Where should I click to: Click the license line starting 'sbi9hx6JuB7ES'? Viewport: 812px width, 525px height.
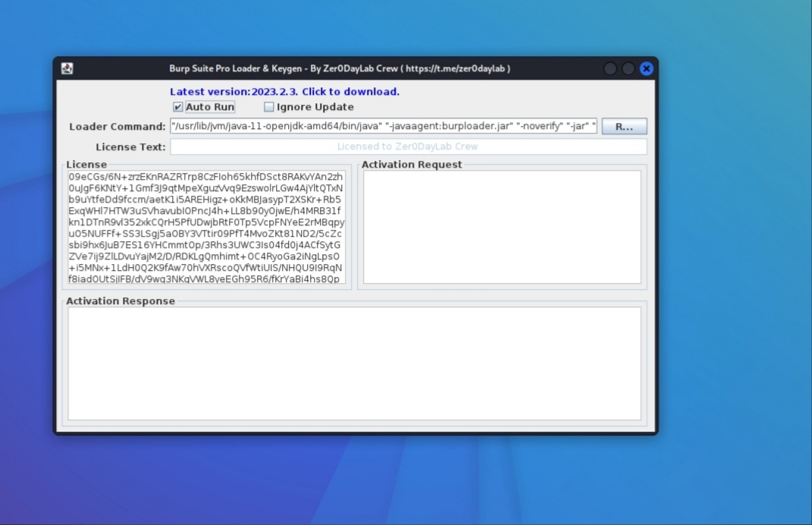click(x=205, y=245)
